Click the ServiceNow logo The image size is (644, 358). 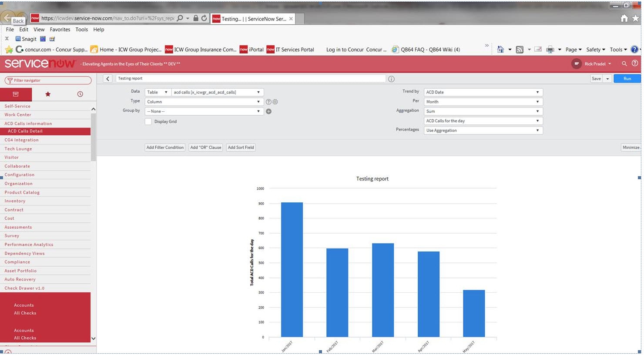(40, 64)
